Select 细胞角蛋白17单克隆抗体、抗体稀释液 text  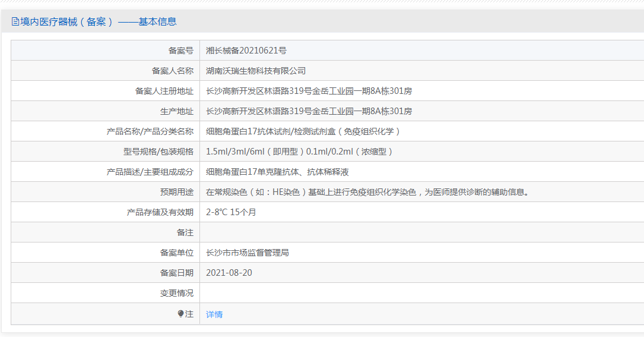[277, 172]
